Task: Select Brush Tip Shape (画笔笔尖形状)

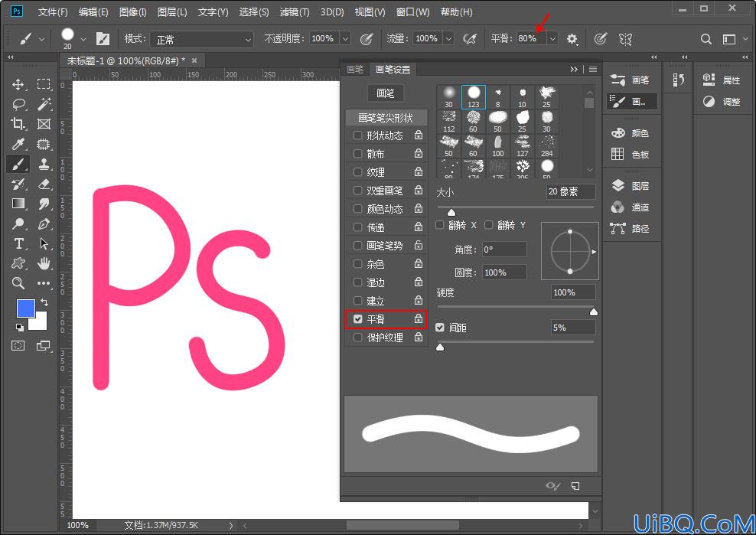Action: pyautogui.click(x=386, y=118)
